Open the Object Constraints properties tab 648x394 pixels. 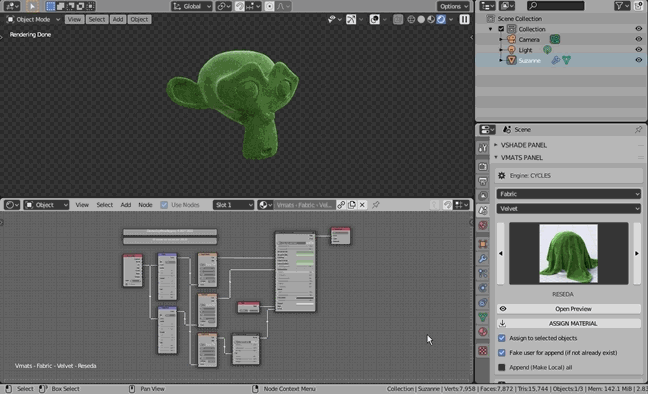[x=483, y=303]
